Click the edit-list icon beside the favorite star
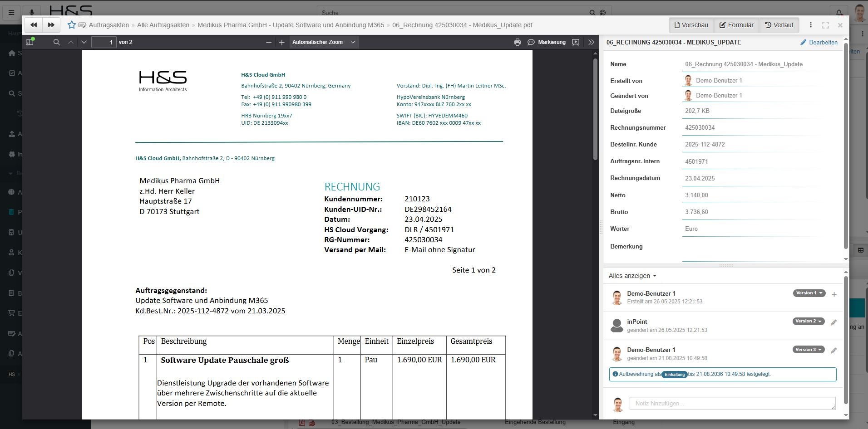 pyautogui.click(x=82, y=25)
